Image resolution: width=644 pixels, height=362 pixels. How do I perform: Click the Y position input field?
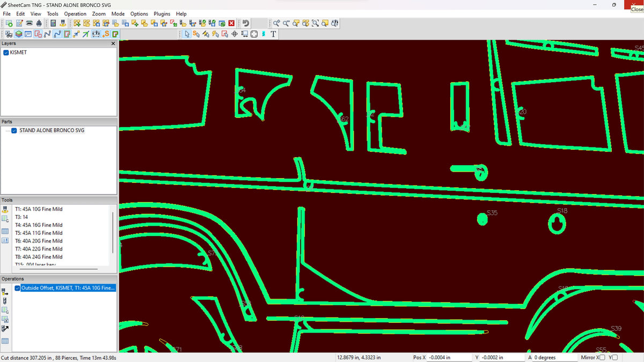coord(503,357)
